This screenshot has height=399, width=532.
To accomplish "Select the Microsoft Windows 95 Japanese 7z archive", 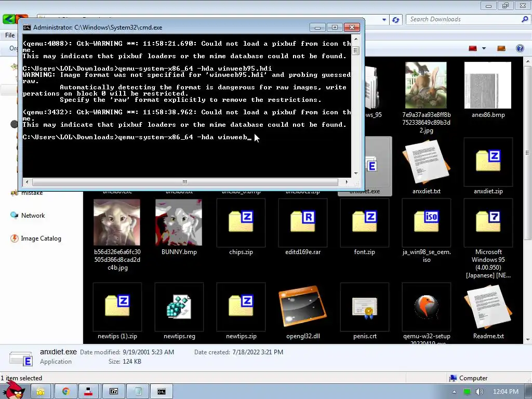I will click(488, 222).
